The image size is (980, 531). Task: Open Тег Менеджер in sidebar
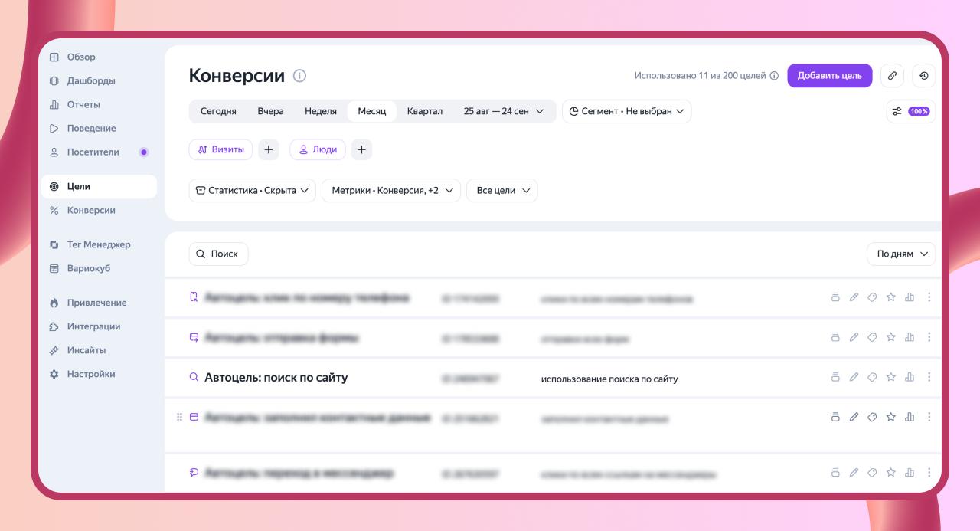click(98, 244)
